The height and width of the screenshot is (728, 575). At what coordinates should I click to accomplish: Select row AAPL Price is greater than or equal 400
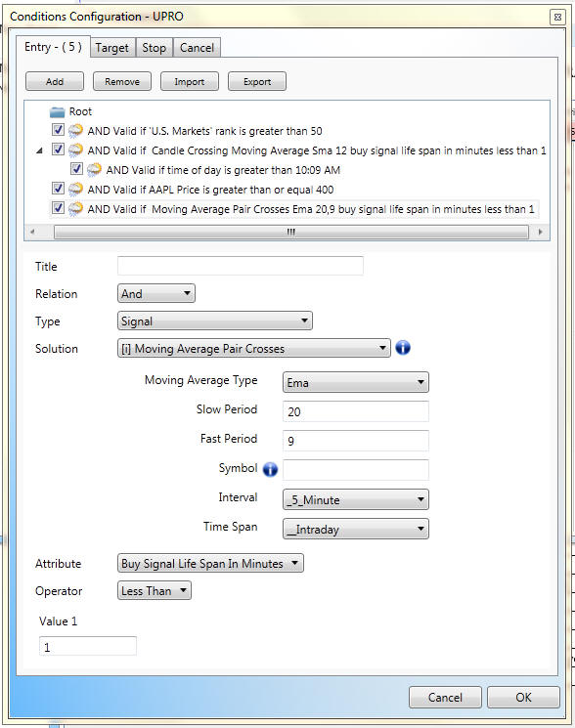[210, 190]
